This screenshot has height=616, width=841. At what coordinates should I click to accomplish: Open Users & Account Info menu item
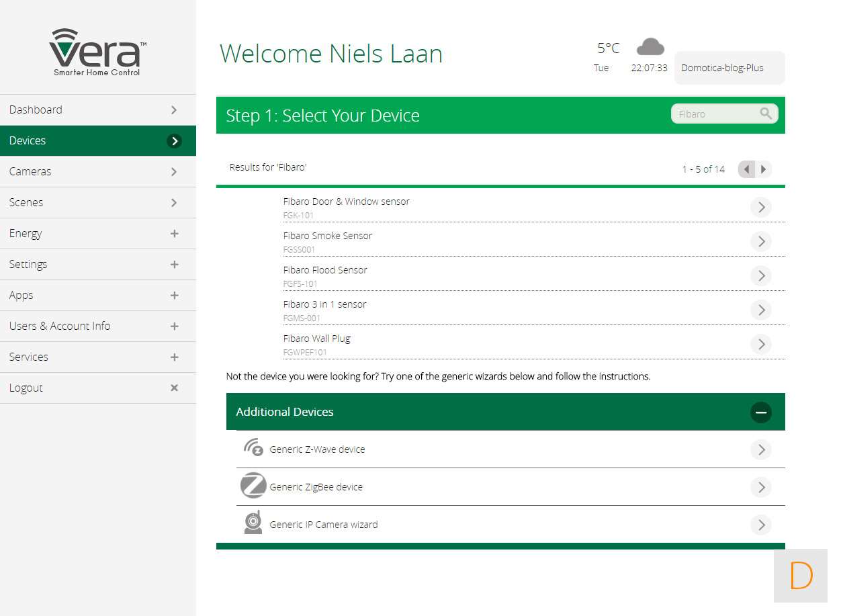98,326
